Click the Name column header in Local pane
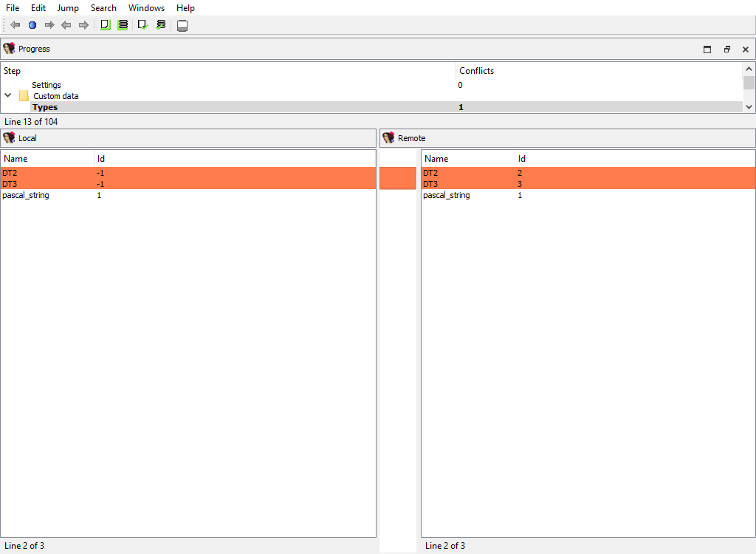 (16, 159)
